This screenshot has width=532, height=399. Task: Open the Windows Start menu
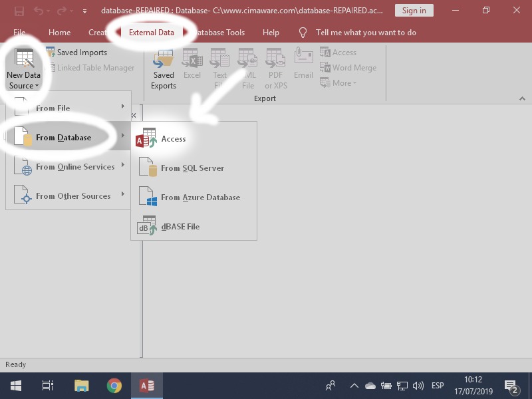click(x=16, y=386)
